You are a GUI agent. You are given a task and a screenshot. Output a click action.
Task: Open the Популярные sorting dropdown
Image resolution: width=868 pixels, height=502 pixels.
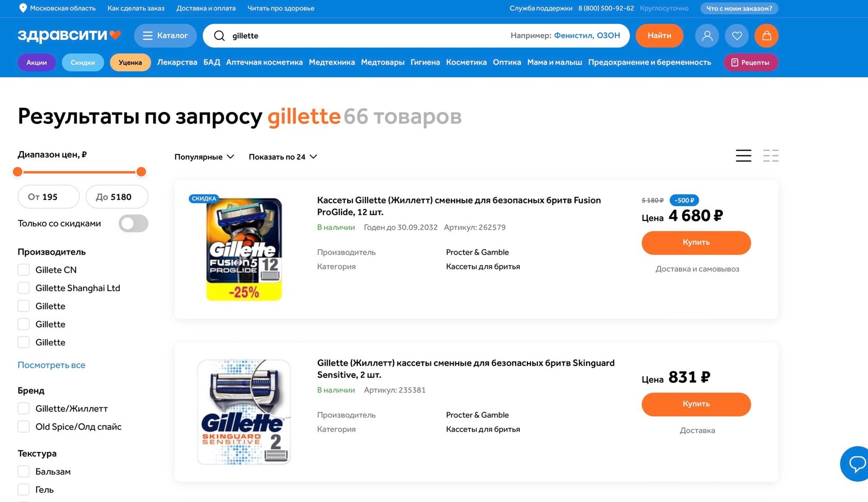[x=204, y=157]
